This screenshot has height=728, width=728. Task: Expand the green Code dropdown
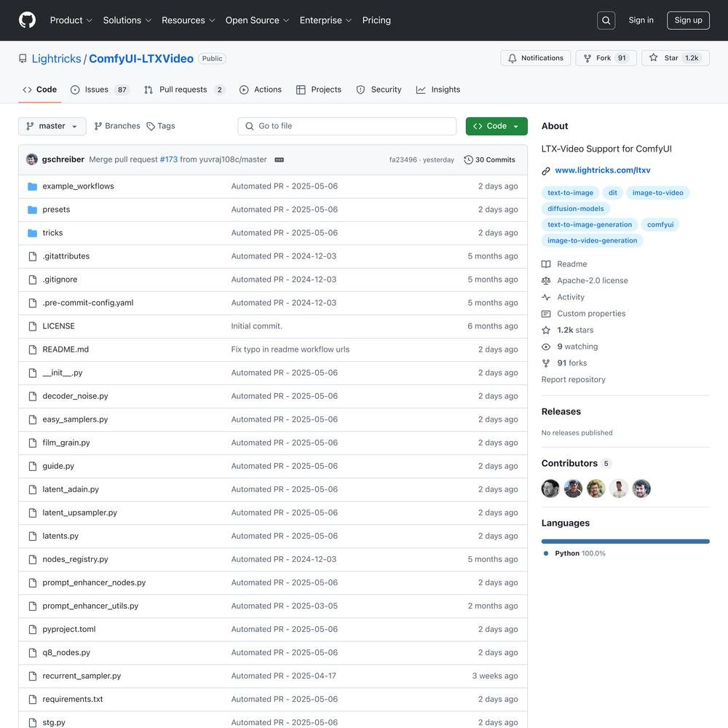pos(496,126)
